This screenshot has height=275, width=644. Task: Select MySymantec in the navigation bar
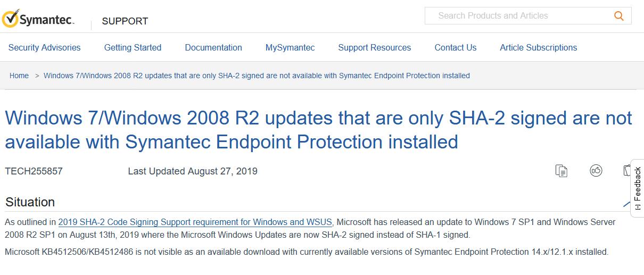(x=290, y=47)
